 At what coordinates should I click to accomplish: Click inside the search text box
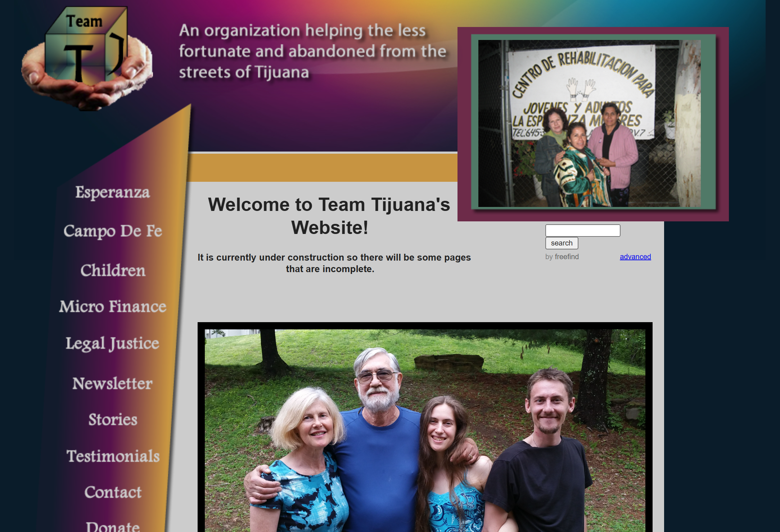click(x=582, y=230)
